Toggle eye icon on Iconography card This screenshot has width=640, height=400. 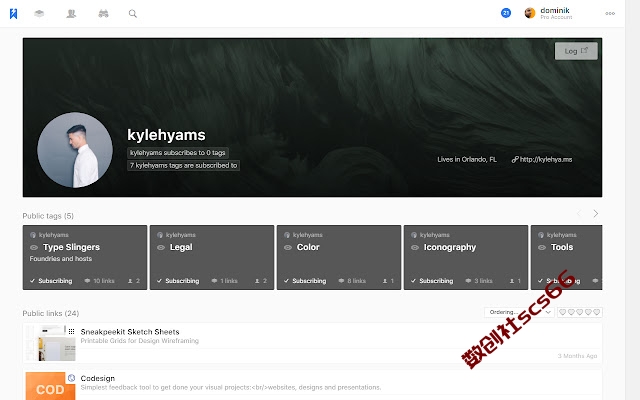(415, 247)
